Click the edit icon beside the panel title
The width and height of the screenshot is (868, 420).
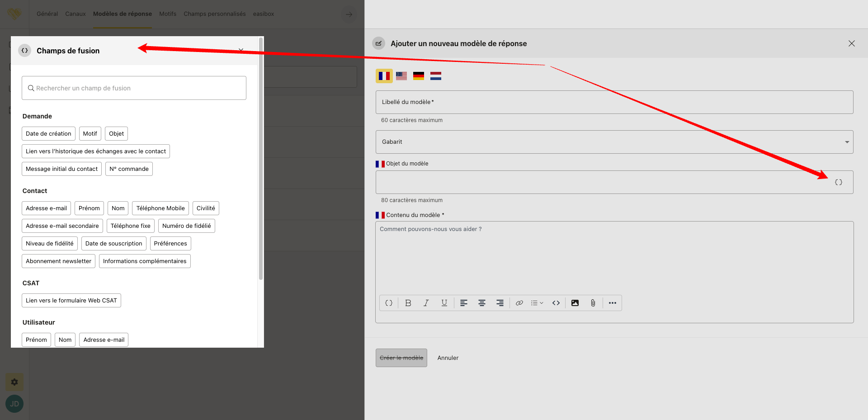[379, 43]
